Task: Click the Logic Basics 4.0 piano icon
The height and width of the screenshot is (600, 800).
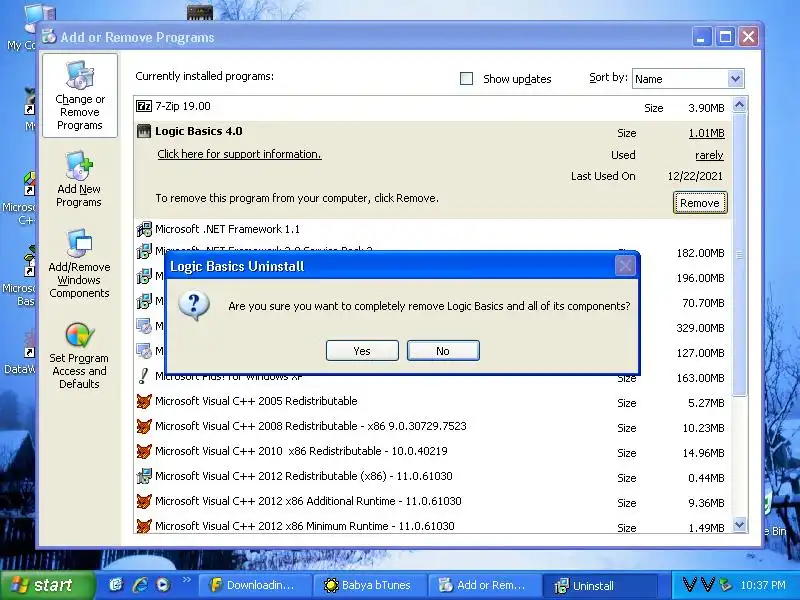Action: 144,131
